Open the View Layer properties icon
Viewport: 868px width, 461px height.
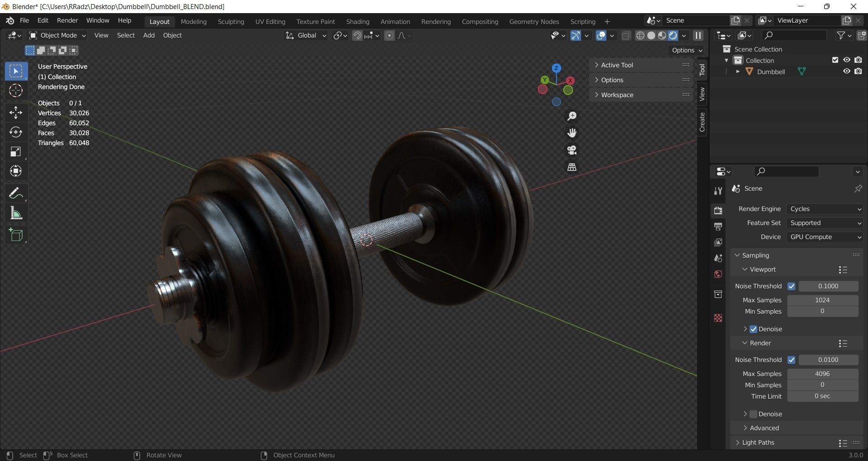pyautogui.click(x=718, y=243)
